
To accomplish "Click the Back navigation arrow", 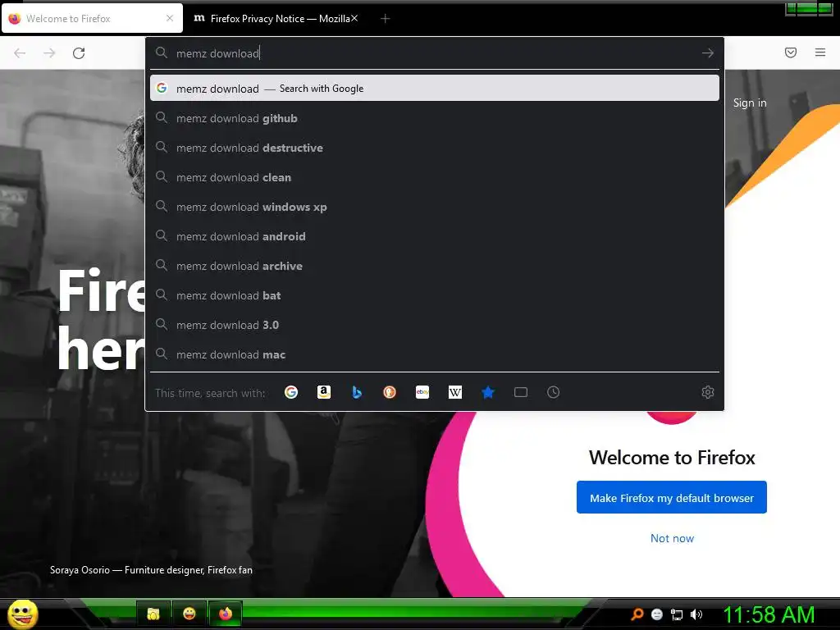I will (20, 53).
